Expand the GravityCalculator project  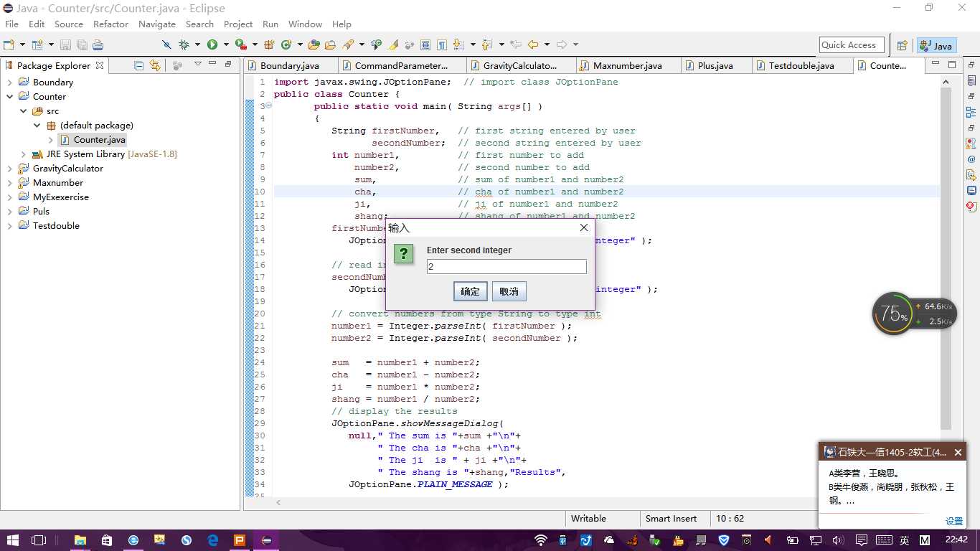tap(10, 168)
